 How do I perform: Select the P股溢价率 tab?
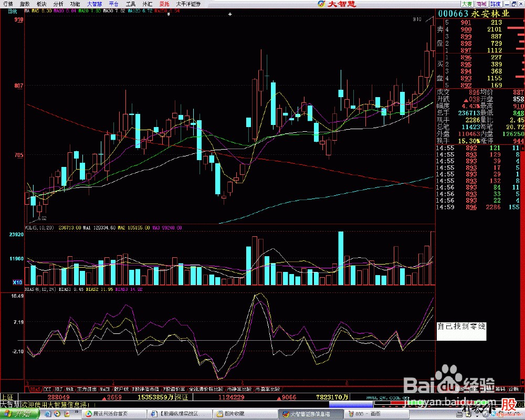(174, 389)
